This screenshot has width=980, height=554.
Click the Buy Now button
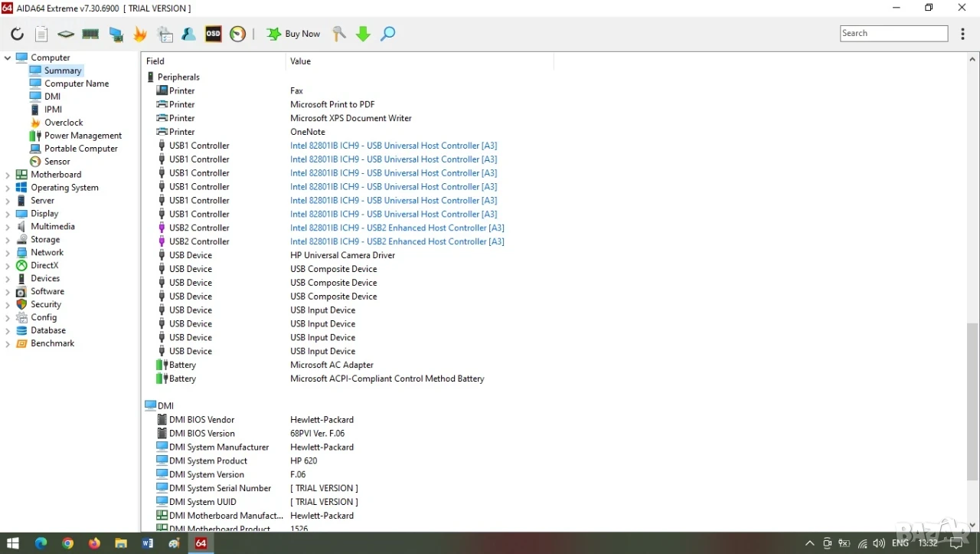click(293, 34)
